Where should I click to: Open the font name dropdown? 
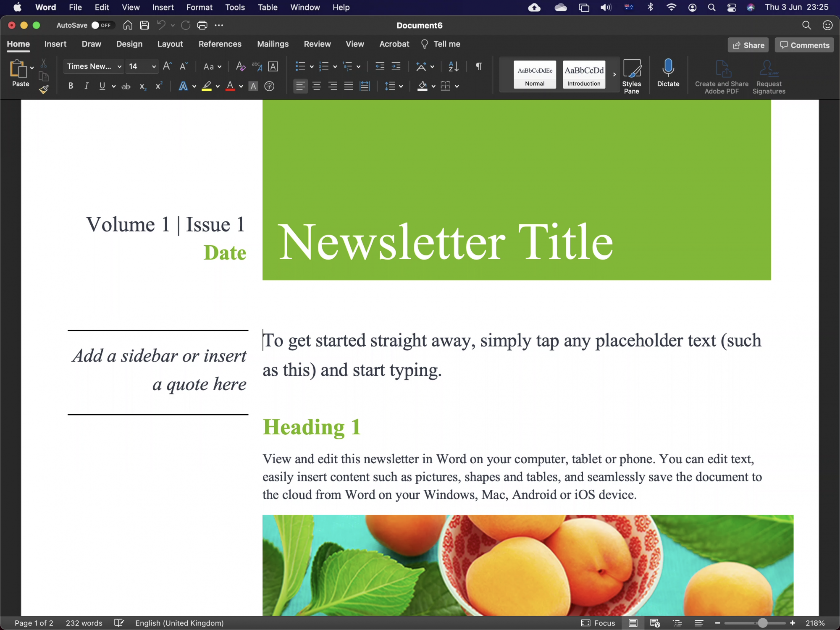pos(119,66)
